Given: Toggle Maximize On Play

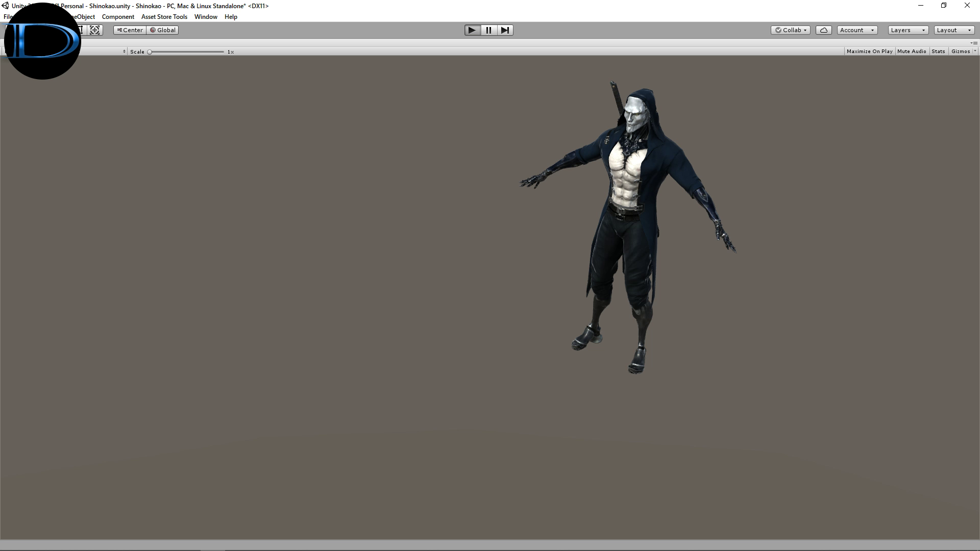Looking at the screenshot, I should [x=869, y=52].
